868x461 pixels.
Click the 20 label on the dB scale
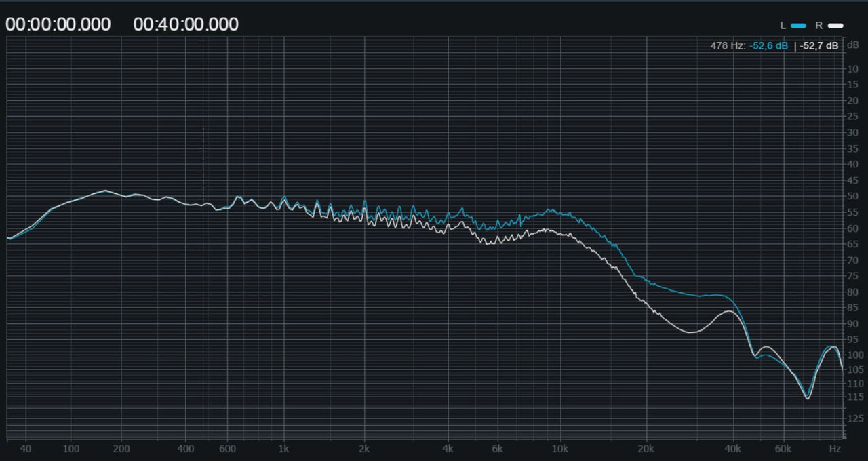[853, 101]
